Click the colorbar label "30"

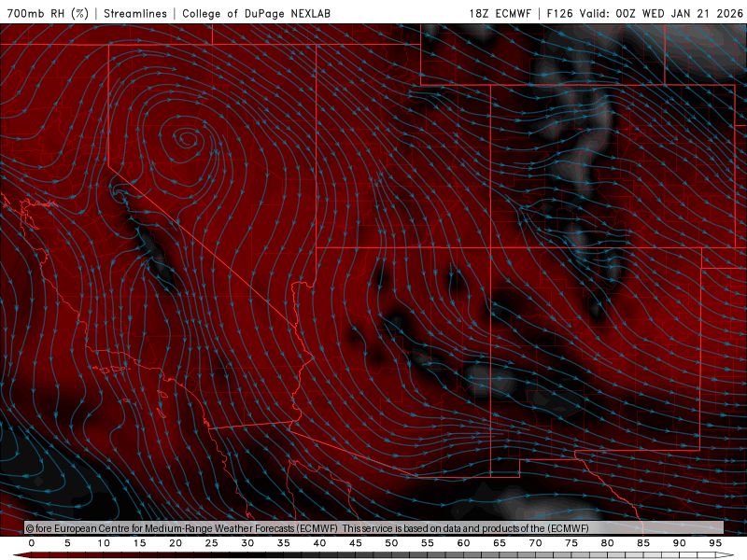(x=247, y=543)
